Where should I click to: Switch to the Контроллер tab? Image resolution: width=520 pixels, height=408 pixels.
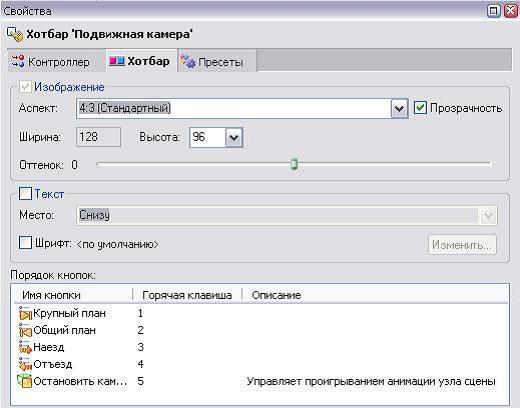coord(51,62)
